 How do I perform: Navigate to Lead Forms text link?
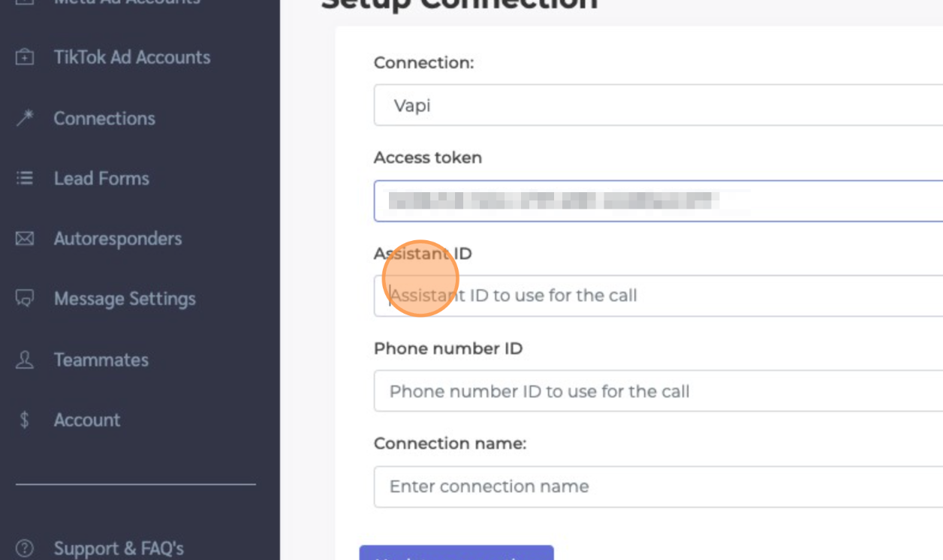click(101, 179)
